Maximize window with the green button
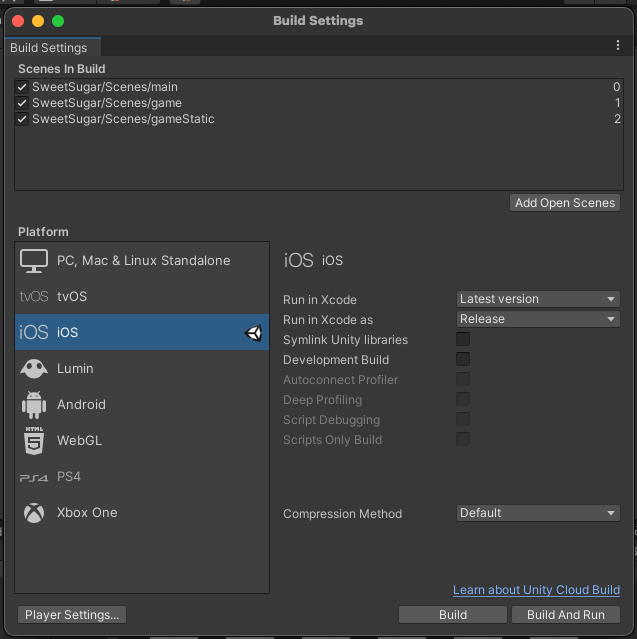 [x=58, y=21]
